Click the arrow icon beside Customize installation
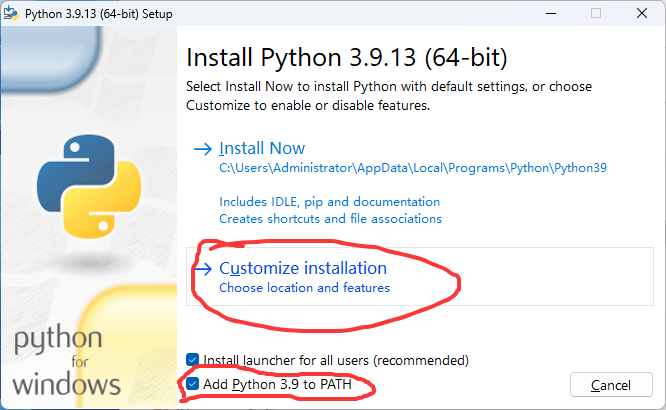666x410 pixels. click(x=203, y=269)
